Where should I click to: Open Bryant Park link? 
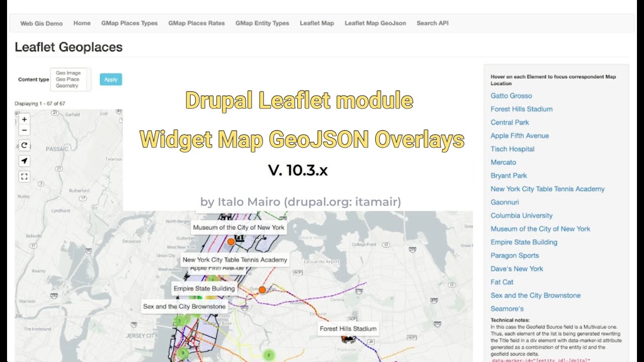(509, 175)
